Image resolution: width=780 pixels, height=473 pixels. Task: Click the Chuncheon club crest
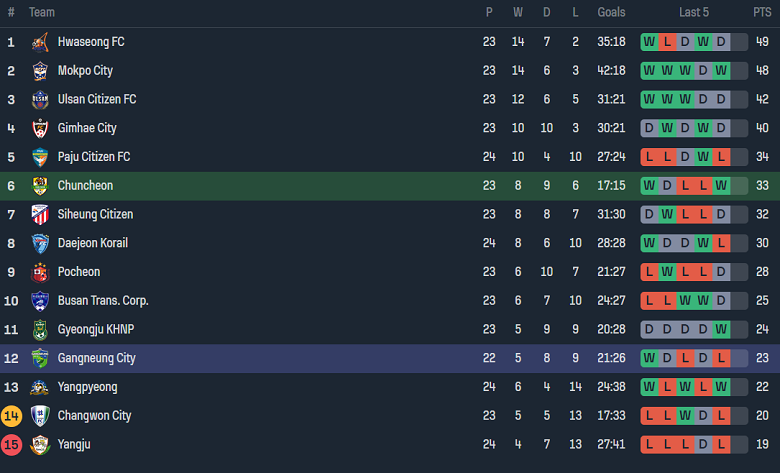point(40,186)
